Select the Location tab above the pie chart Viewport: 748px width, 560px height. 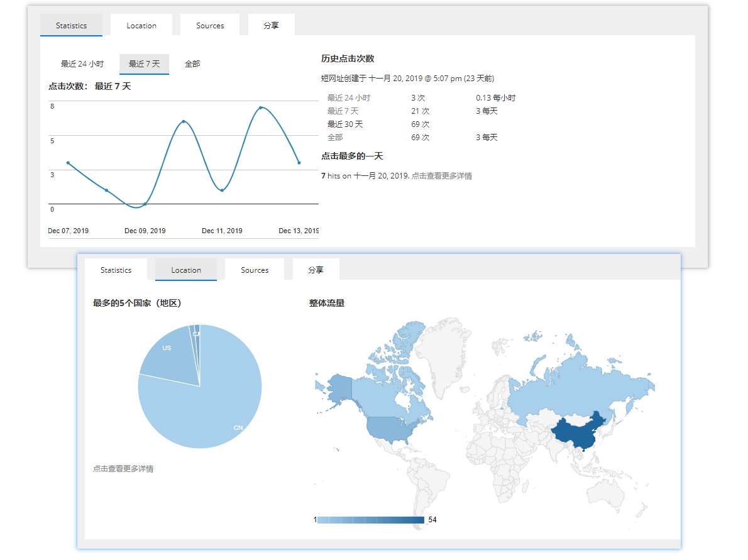coord(186,270)
